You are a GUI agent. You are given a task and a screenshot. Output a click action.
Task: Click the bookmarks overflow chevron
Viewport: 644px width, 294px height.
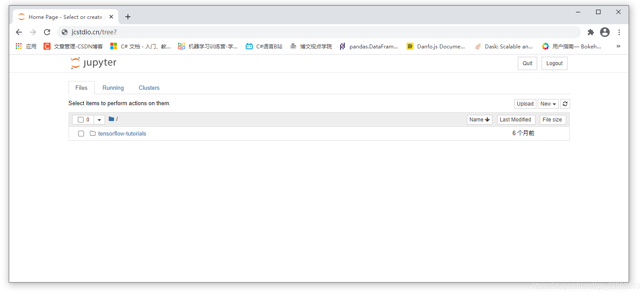[x=618, y=46]
